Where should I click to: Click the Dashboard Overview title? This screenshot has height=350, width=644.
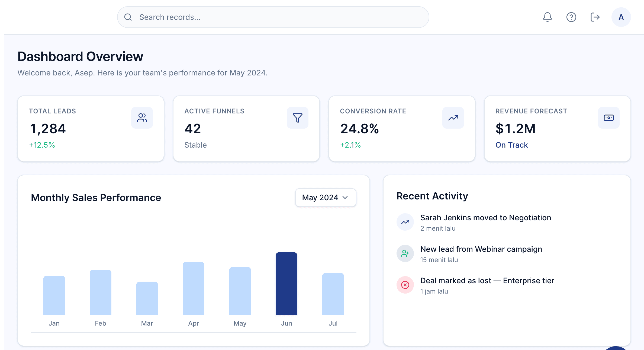(80, 56)
